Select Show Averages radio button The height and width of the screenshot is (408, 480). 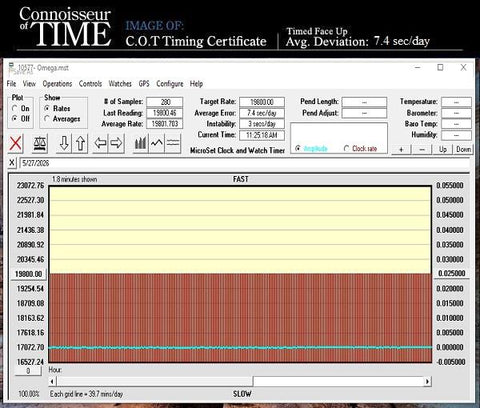pyautogui.click(x=47, y=118)
